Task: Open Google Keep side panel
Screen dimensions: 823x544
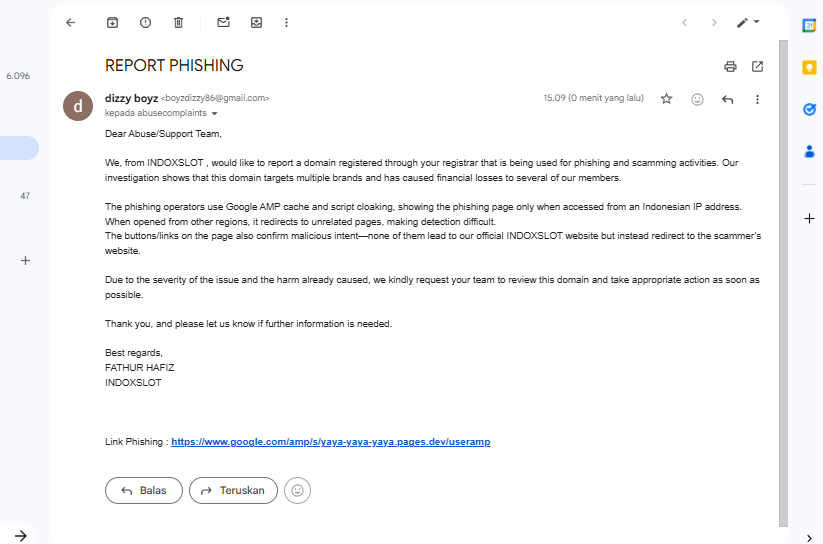Action: coord(809,67)
